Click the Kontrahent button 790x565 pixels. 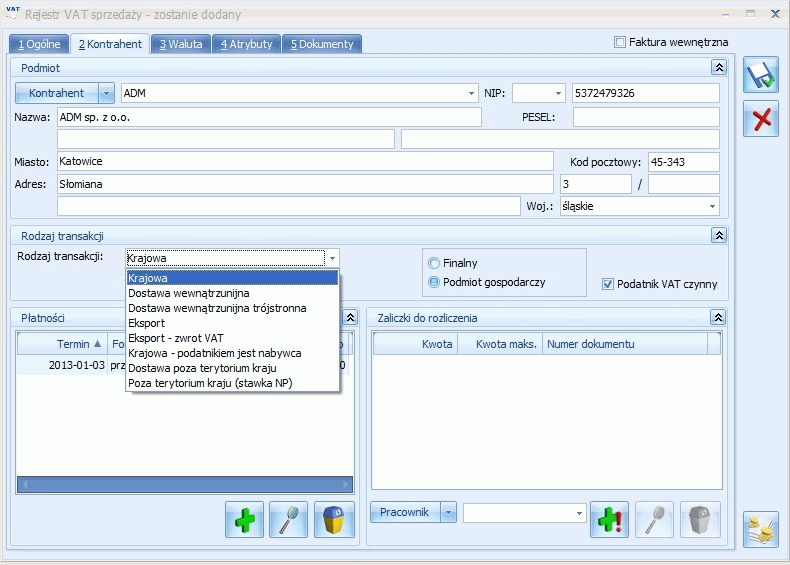click(x=56, y=93)
